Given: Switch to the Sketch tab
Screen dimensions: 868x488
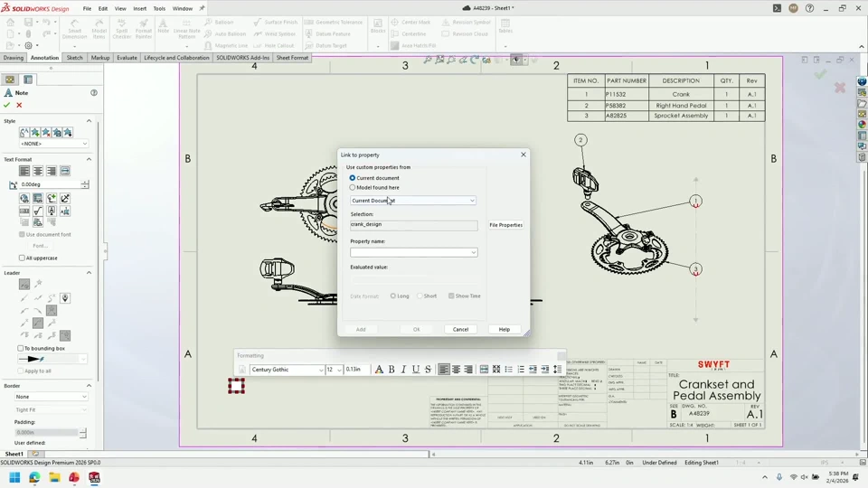Looking at the screenshot, I should [x=74, y=58].
